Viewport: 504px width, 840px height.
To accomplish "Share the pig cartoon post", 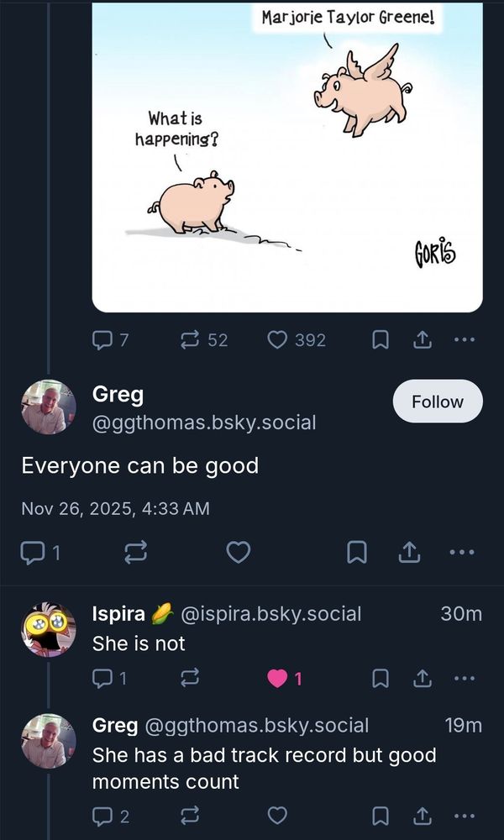I will coord(422,339).
